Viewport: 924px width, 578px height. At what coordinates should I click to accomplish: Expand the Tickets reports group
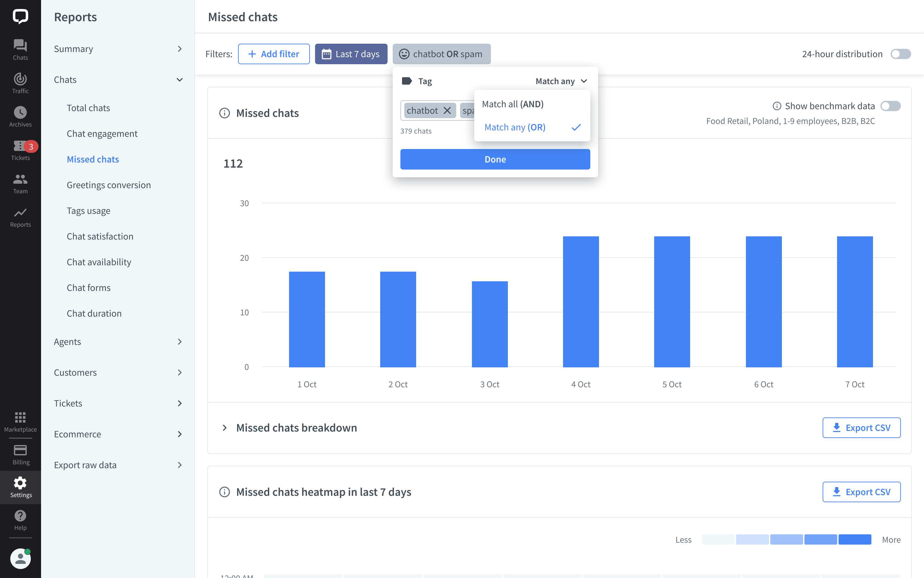click(x=118, y=403)
